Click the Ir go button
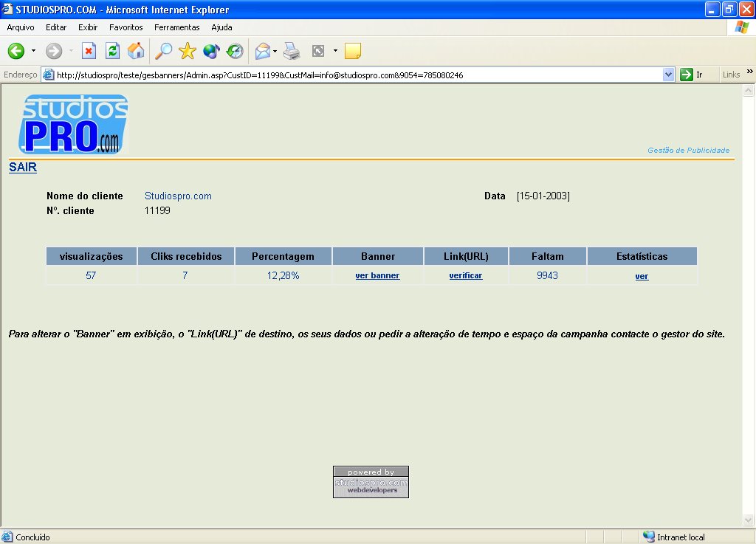 [691, 75]
